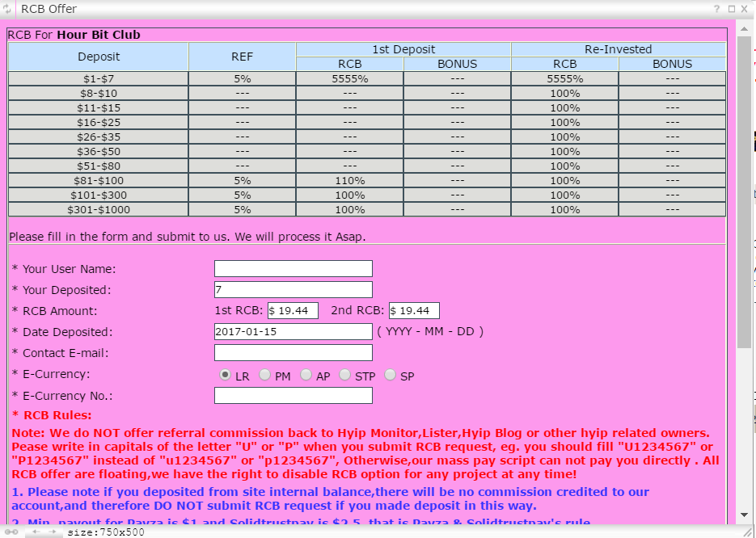Click the vertical scrollbar thumb

[x=745, y=191]
